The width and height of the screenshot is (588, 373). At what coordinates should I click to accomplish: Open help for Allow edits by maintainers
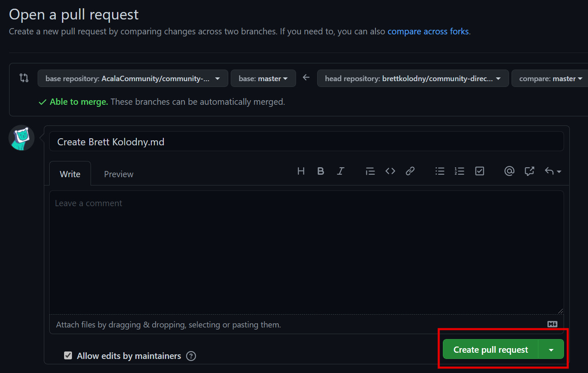click(191, 356)
